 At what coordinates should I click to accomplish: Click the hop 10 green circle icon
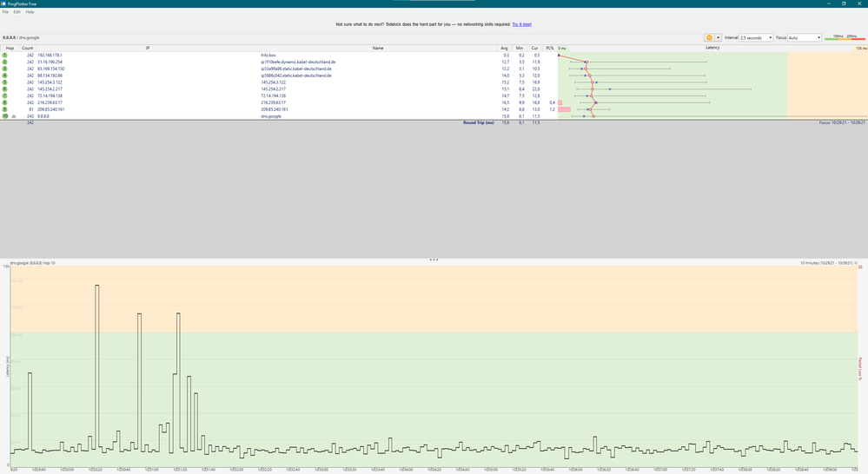[x=5, y=116]
